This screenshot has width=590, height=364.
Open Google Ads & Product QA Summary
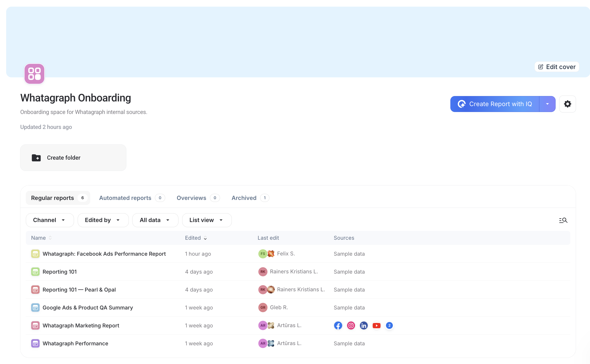point(88,308)
